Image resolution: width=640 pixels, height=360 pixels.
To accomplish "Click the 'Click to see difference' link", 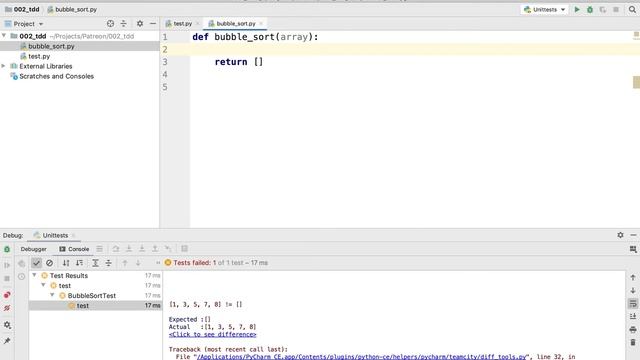I will (x=213, y=334).
